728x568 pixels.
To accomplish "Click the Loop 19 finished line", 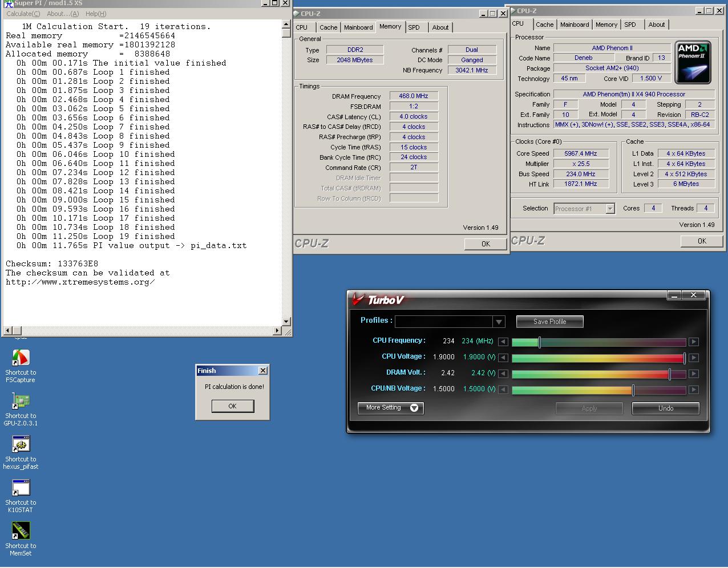I will 95,236.
